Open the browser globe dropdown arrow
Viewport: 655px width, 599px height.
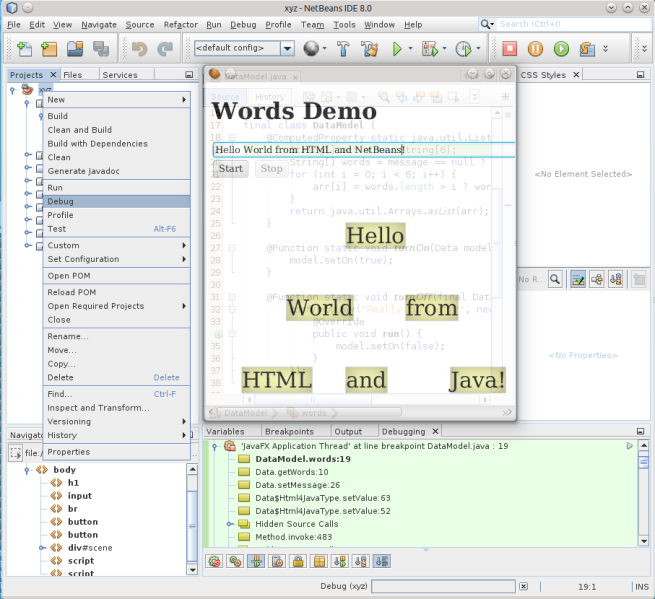click(x=325, y=48)
